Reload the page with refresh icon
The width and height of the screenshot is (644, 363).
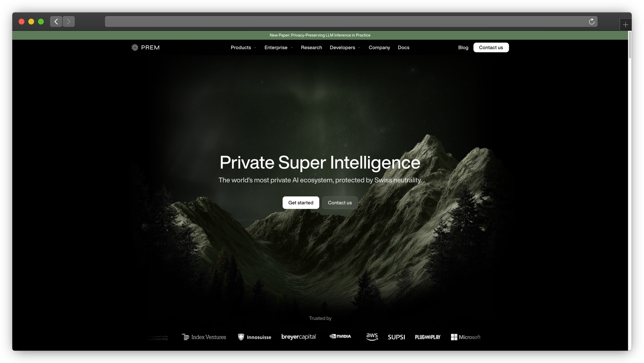592,22
